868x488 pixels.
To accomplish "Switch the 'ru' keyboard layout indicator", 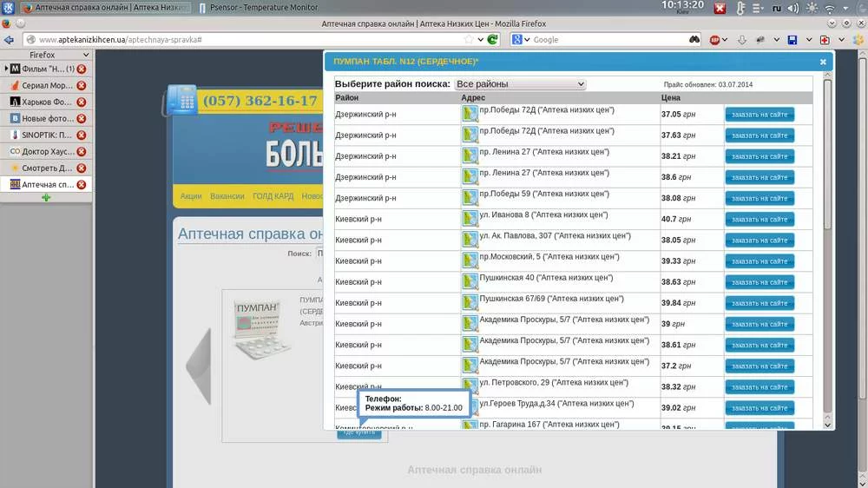I will [x=777, y=9].
